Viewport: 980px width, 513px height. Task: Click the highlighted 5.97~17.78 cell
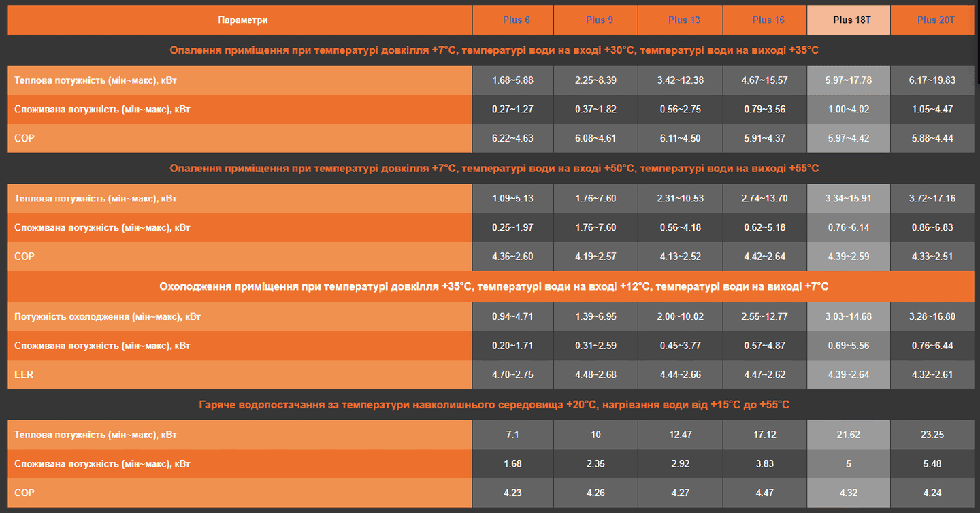[x=848, y=80]
